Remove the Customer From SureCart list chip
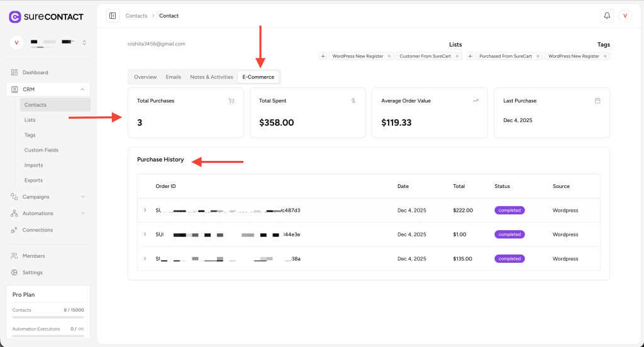Image resolution: width=644 pixels, height=347 pixels. [457, 56]
